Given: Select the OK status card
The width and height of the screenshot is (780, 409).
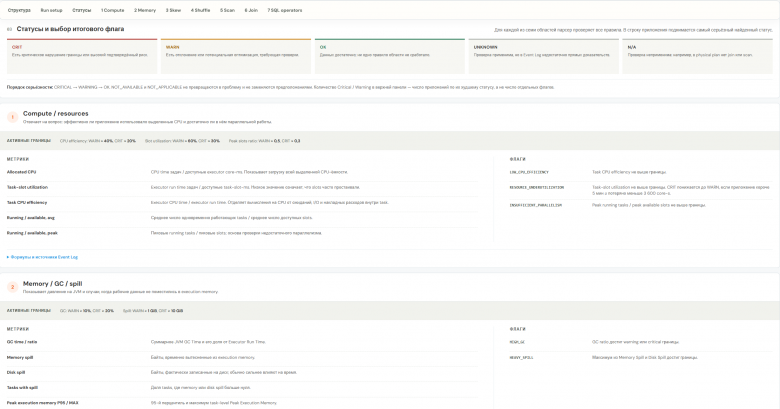Looking at the screenshot, I should (x=390, y=56).
